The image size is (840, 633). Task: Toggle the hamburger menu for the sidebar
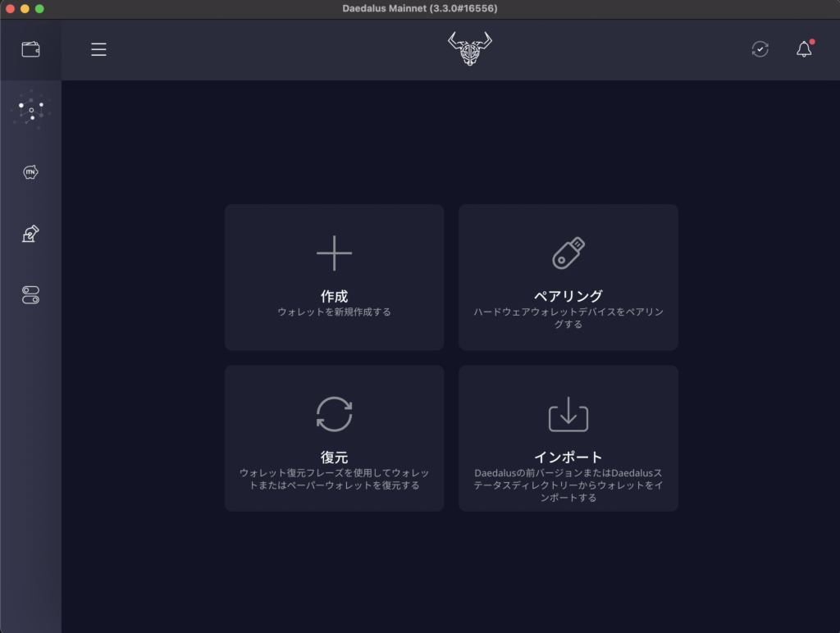[98, 49]
